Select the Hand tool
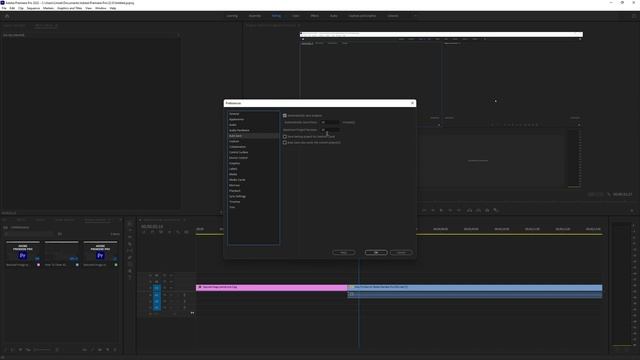640x360 pixels. click(130, 271)
